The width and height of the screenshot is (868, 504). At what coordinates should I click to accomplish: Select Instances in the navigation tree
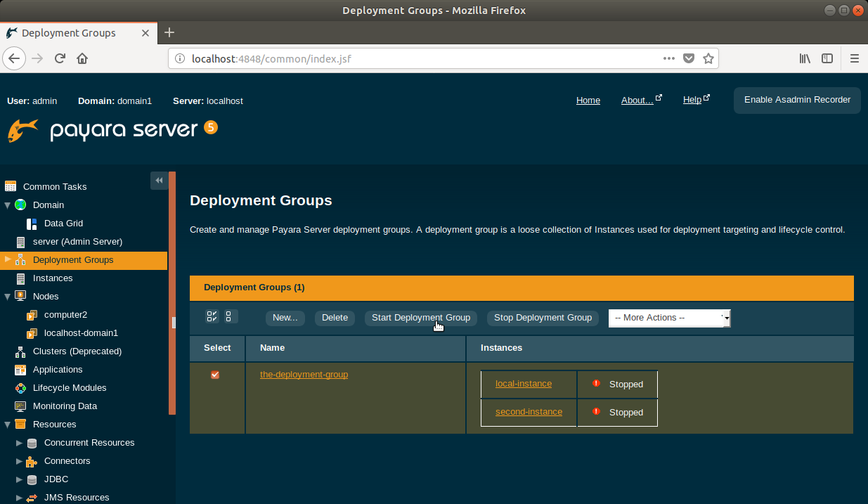53,278
